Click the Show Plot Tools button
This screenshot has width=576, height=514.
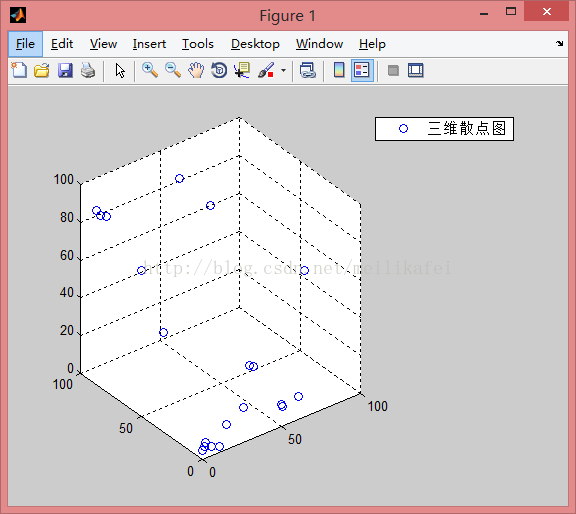tap(416, 70)
